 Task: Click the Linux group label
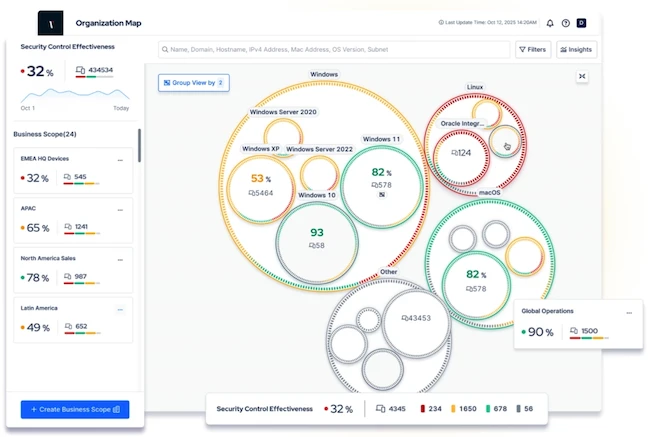pos(475,87)
